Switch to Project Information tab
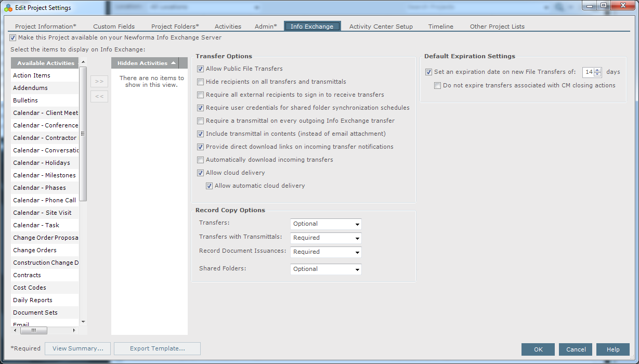 pyautogui.click(x=46, y=27)
